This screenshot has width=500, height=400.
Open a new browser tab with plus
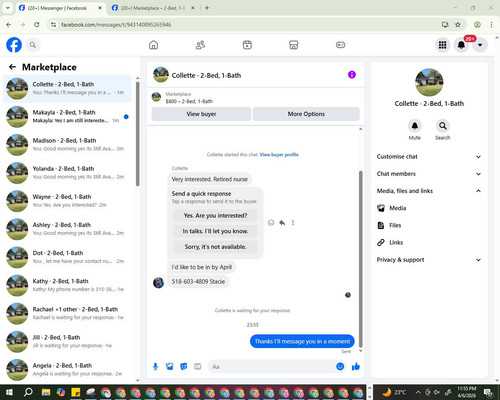click(207, 8)
